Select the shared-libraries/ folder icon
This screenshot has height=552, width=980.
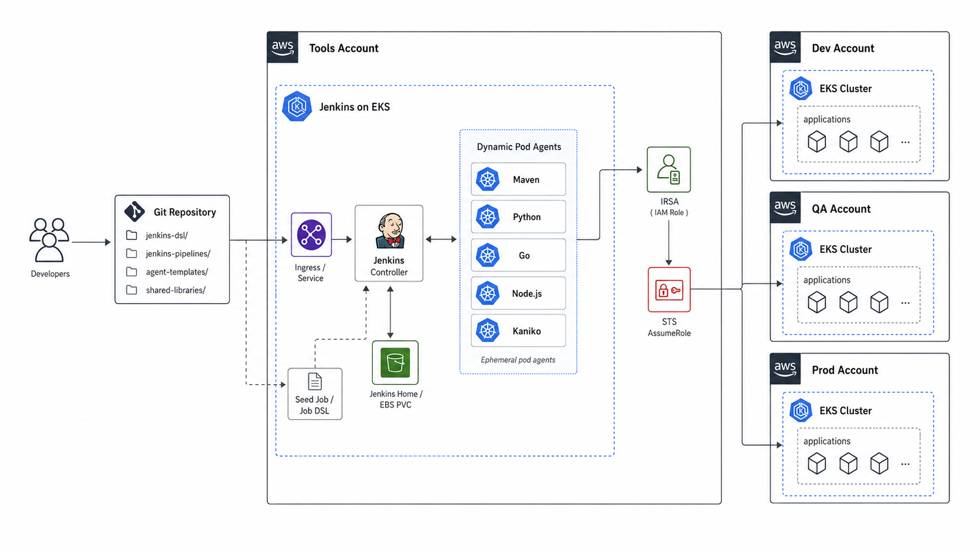click(x=132, y=290)
